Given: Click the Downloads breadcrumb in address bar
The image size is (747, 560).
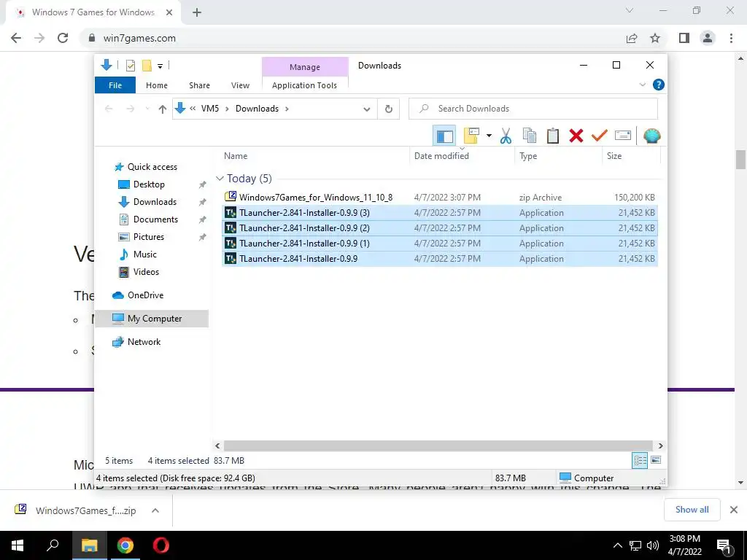Looking at the screenshot, I should (x=257, y=109).
